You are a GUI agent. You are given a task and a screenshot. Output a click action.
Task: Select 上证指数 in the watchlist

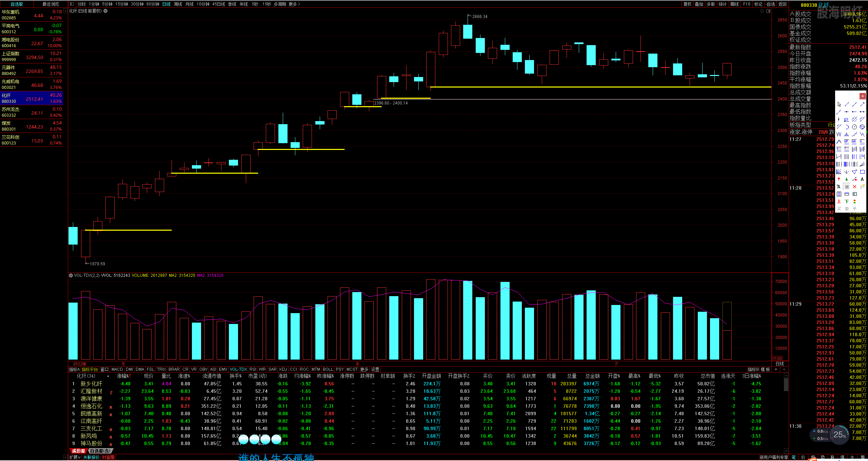pos(32,56)
